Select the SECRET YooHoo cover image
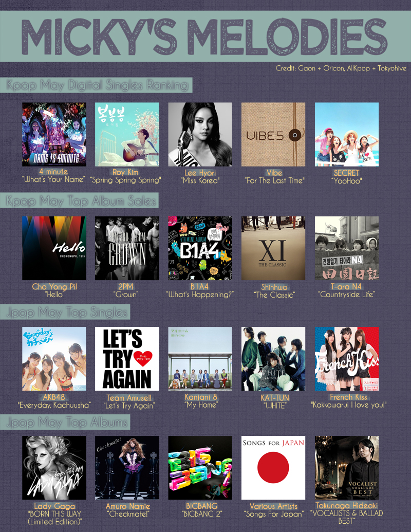411x532 pixels. [346, 134]
